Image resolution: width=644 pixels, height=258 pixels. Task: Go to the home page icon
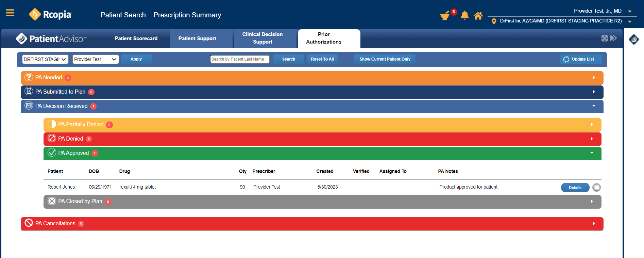(478, 16)
